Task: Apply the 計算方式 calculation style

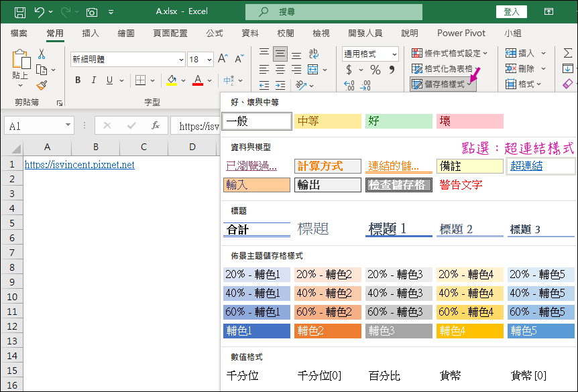Action: pyautogui.click(x=328, y=166)
